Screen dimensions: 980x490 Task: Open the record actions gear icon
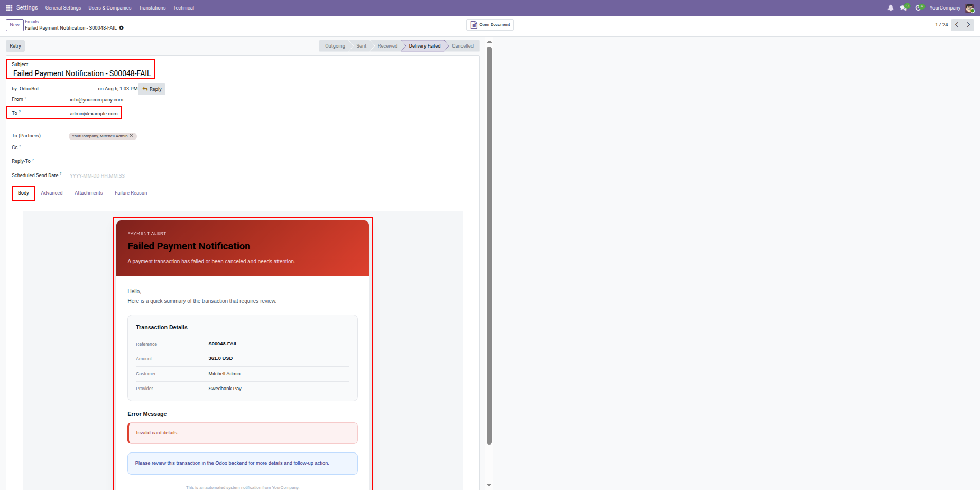tap(121, 28)
